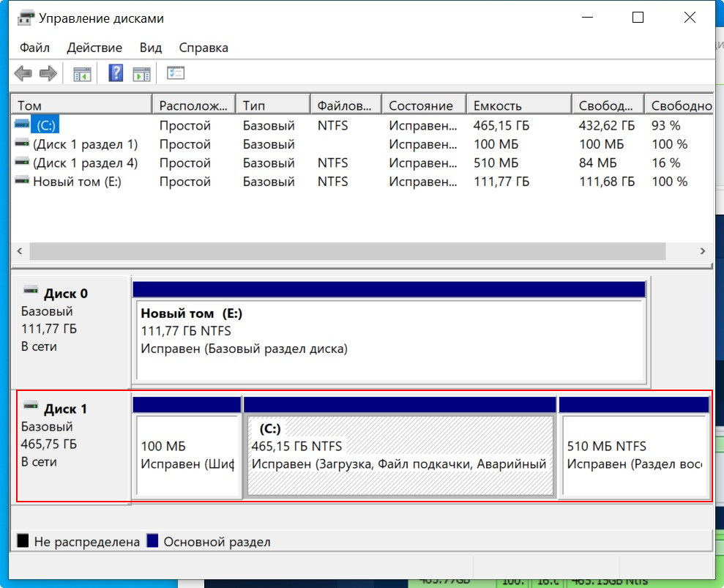This screenshot has width=724, height=588.
Task: Open the Действие menu
Action: click(x=94, y=48)
